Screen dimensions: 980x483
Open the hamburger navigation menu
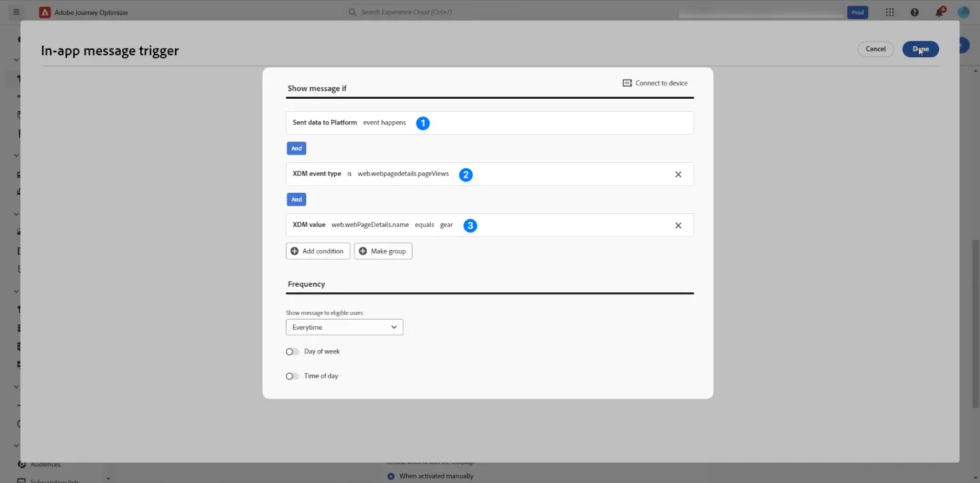click(x=16, y=12)
